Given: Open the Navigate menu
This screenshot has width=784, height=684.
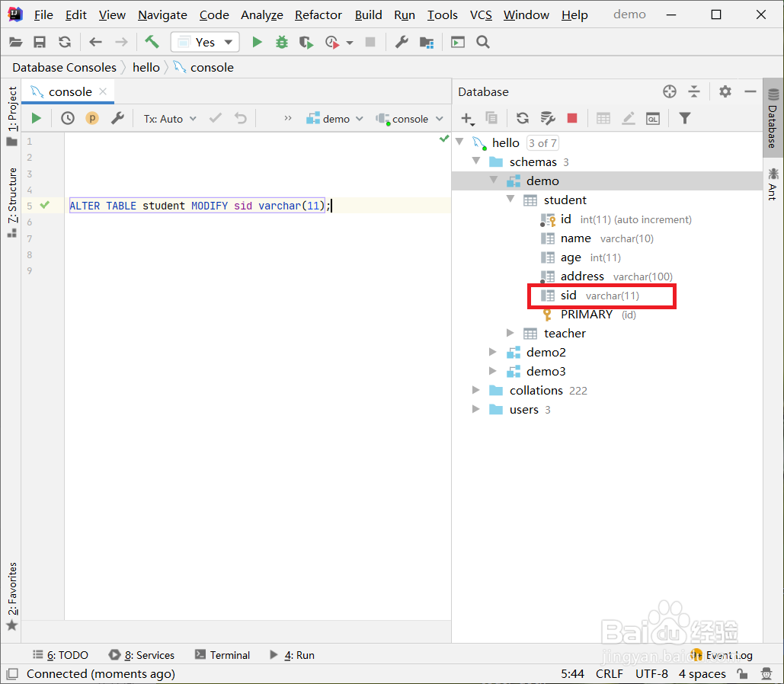Looking at the screenshot, I should (x=162, y=15).
